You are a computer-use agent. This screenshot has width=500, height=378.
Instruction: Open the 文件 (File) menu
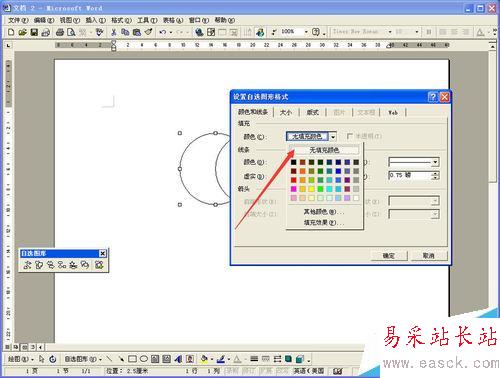pyautogui.click(x=18, y=20)
